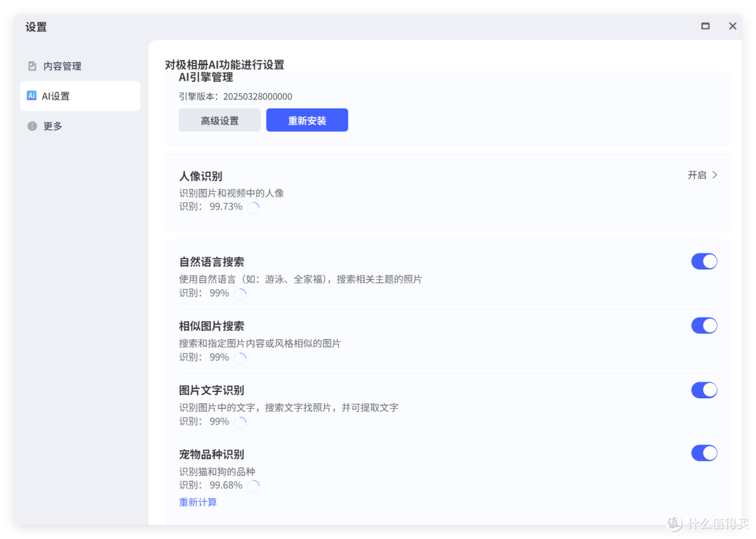Click the spinner beside 相似图片搜索 99%
The image size is (756, 539).
tap(240, 358)
